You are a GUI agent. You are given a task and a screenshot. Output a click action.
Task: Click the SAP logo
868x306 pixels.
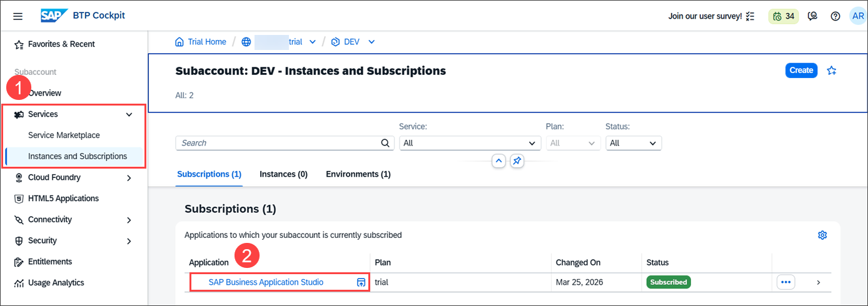[x=54, y=16]
